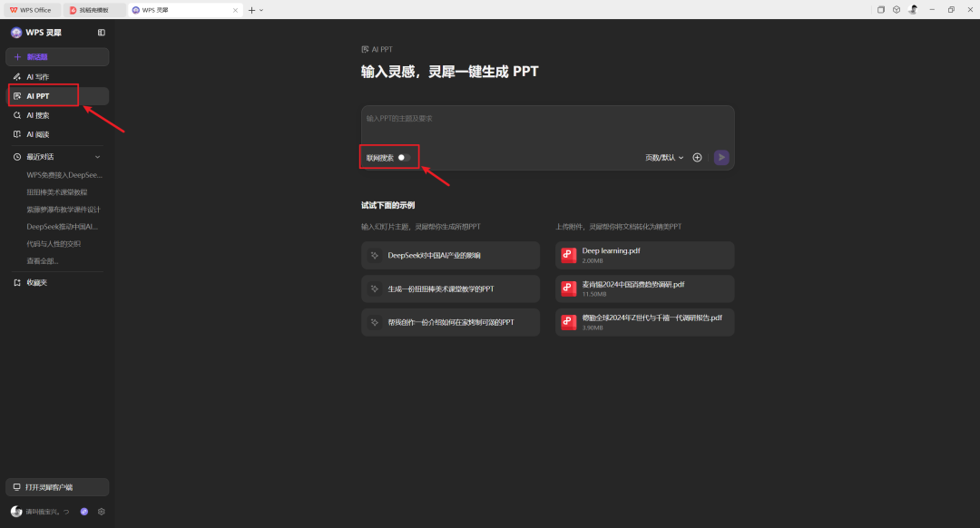This screenshot has width=980, height=528.
Task: Toggle the 联网搜索 switch
Action: 404,158
